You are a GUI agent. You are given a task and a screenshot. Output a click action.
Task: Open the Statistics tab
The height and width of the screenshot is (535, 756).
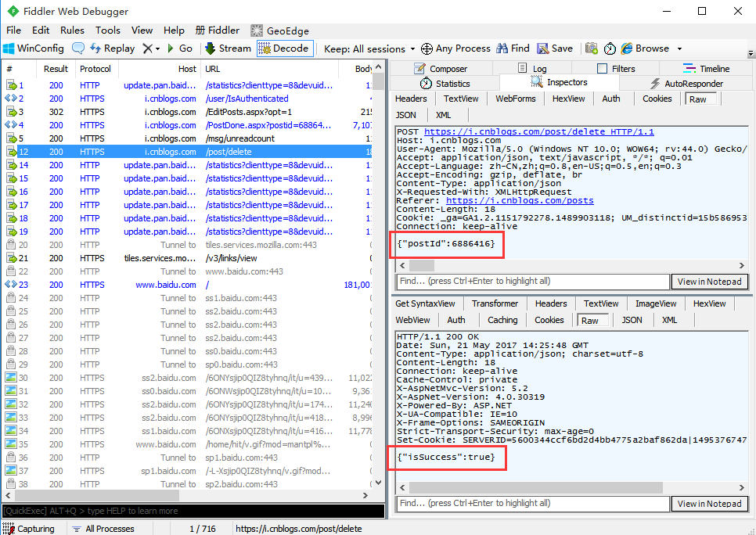point(445,84)
